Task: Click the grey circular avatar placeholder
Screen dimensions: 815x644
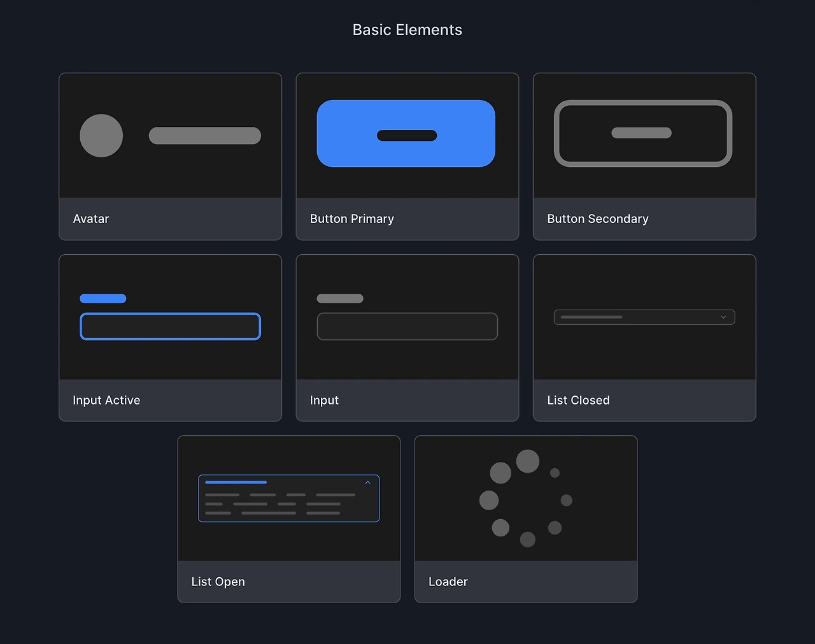Action: (101, 136)
